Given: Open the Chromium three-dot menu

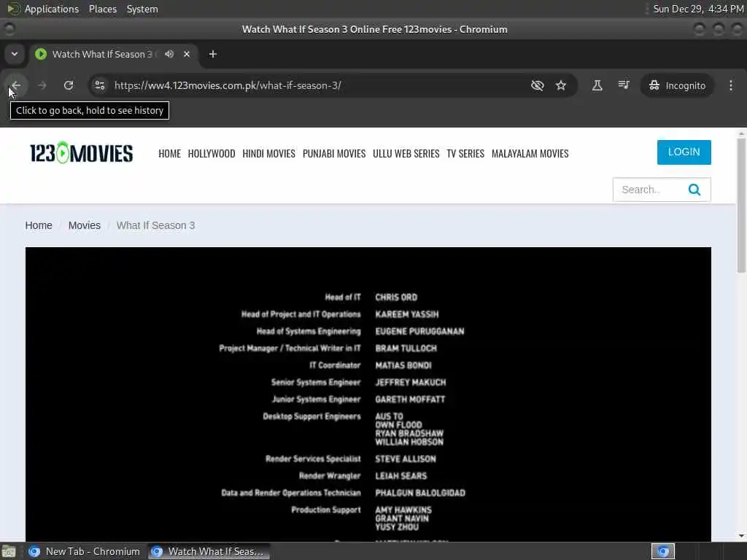Looking at the screenshot, I should click(x=731, y=86).
